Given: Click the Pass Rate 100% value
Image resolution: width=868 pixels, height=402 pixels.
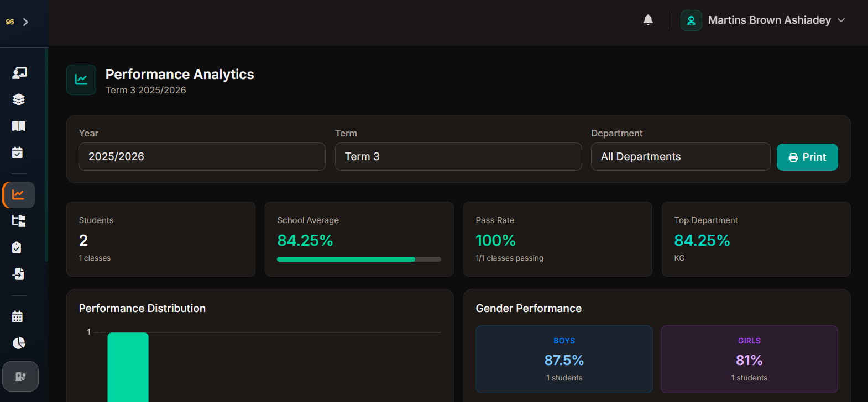Looking at the screenshot, I should click(495, 241).
